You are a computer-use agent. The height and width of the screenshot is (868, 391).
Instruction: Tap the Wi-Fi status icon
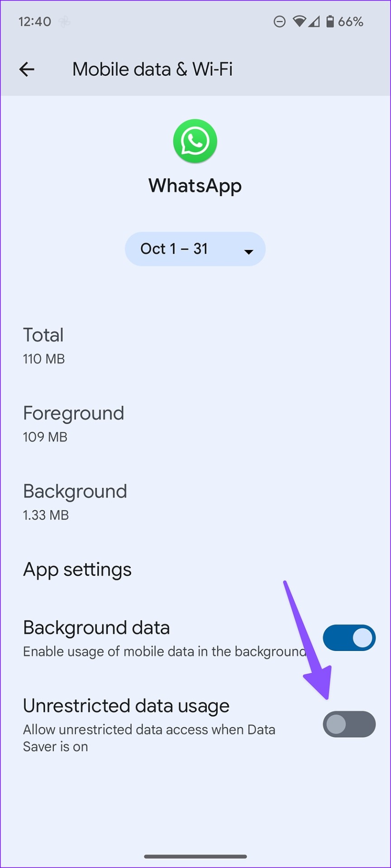point(299,21)
